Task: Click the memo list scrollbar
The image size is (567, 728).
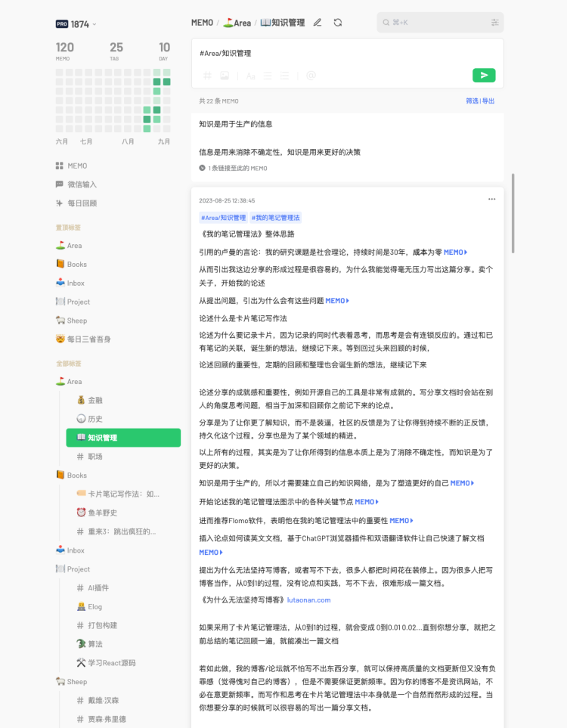Action: click(513, 213)
